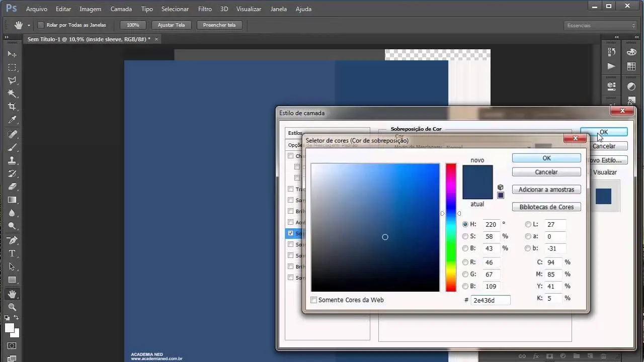Screen dimensions: 644x362
Task: Open the Camada menu
Action: click(121, 9)
